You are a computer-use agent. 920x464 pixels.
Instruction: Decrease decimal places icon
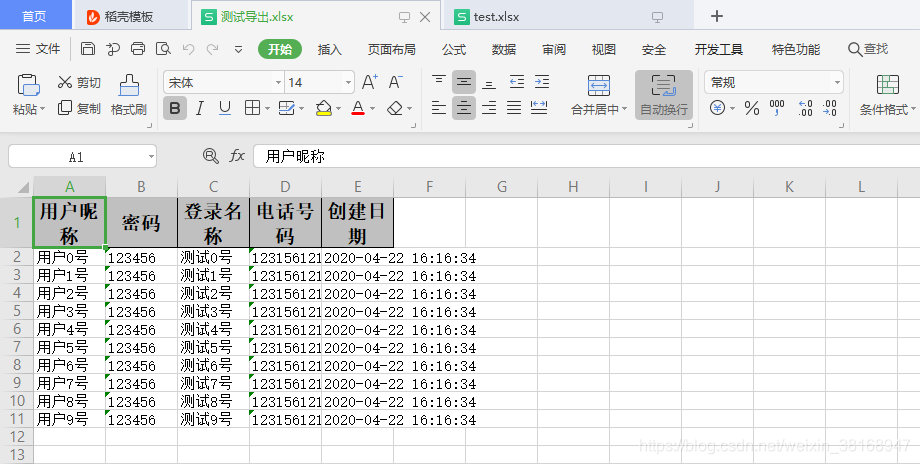coord(830,108)
